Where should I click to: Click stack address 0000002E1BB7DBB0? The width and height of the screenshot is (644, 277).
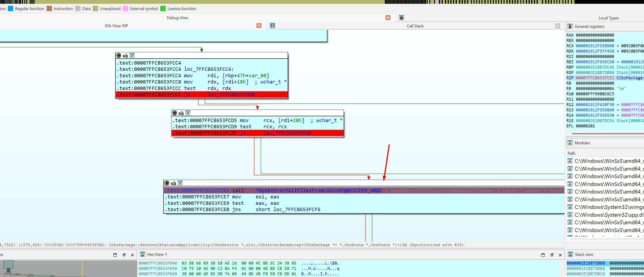pos(585,263)
